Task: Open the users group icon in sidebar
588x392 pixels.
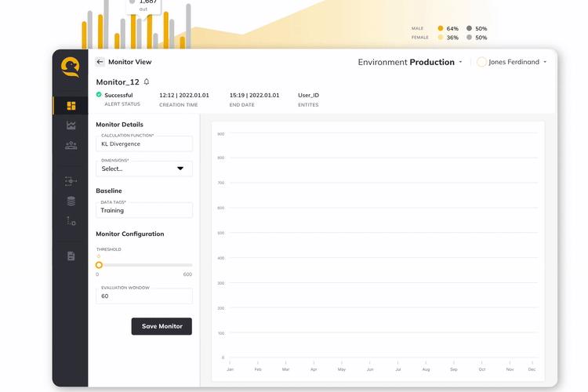Action: pos(71,145)
